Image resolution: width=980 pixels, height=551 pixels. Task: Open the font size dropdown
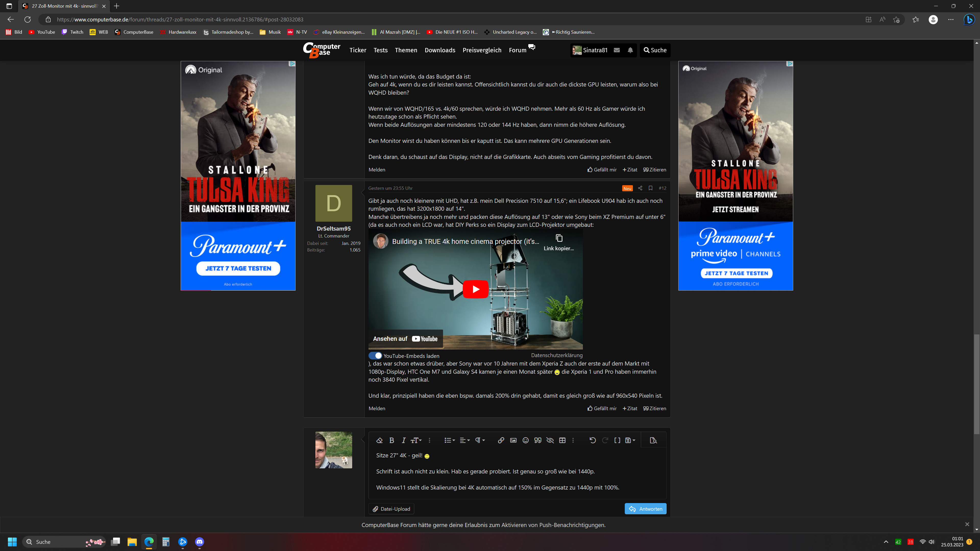click(416, 440)
